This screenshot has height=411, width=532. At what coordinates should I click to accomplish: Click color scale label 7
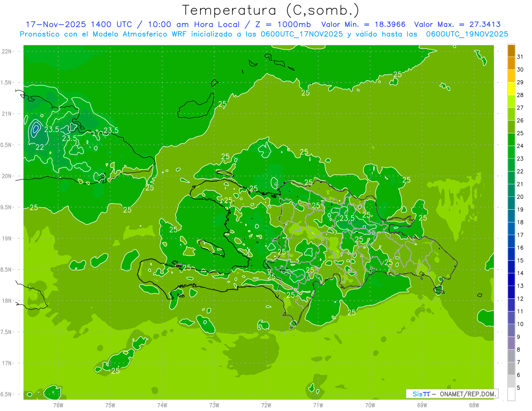tap(519, 363)
